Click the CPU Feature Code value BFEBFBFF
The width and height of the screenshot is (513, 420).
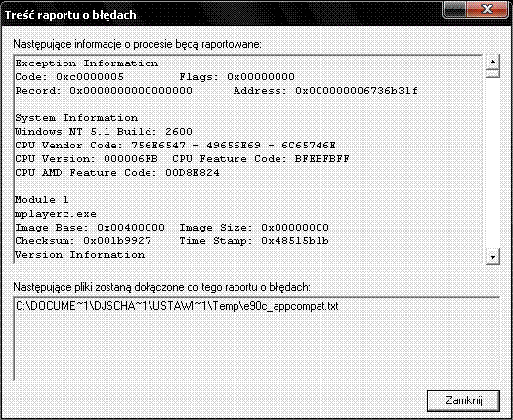coord(322,159)
